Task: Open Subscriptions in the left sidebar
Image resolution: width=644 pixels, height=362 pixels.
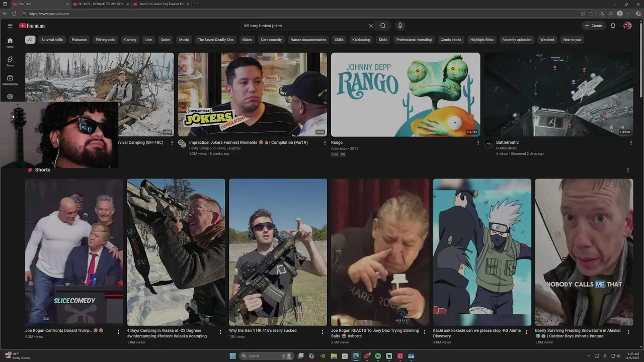Action: 10,80
